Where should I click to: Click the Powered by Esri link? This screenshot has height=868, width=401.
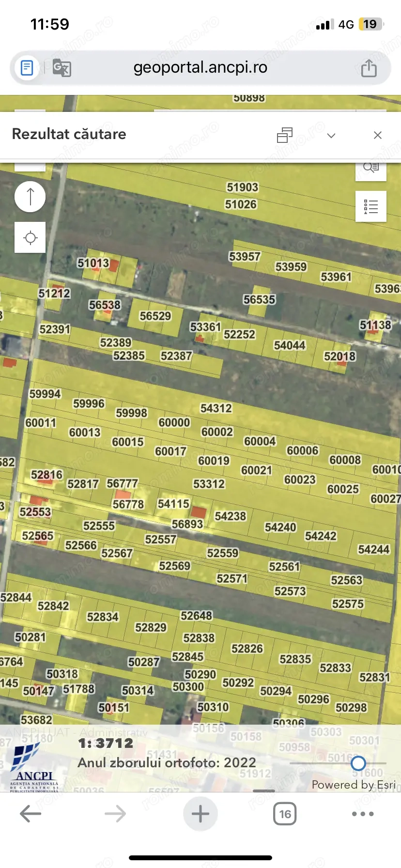tap(354, 785)
